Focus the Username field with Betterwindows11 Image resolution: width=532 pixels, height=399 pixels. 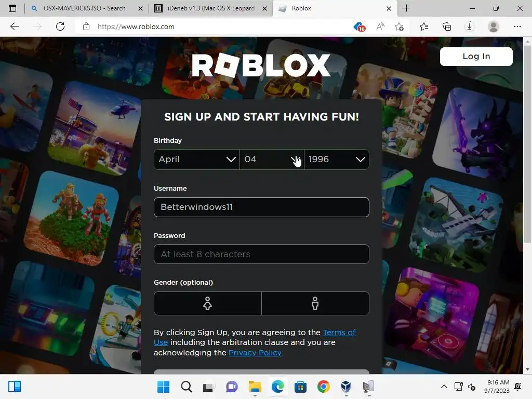pos(261,207)
